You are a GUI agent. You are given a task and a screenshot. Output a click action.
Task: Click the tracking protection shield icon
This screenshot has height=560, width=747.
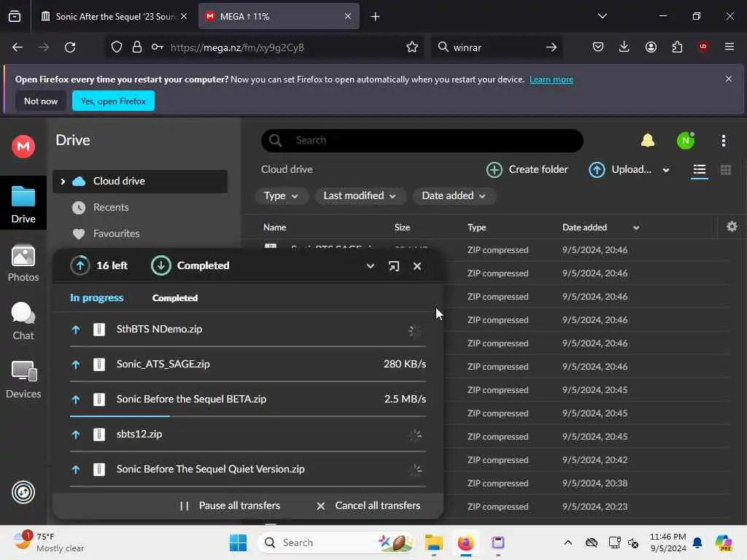(117, 47)
